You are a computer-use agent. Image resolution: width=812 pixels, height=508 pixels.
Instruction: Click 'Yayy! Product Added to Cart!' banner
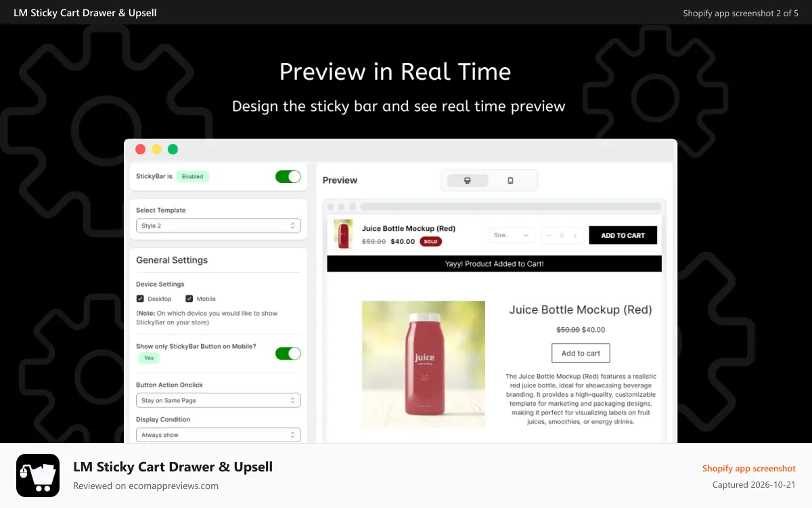tap(494, 263)
